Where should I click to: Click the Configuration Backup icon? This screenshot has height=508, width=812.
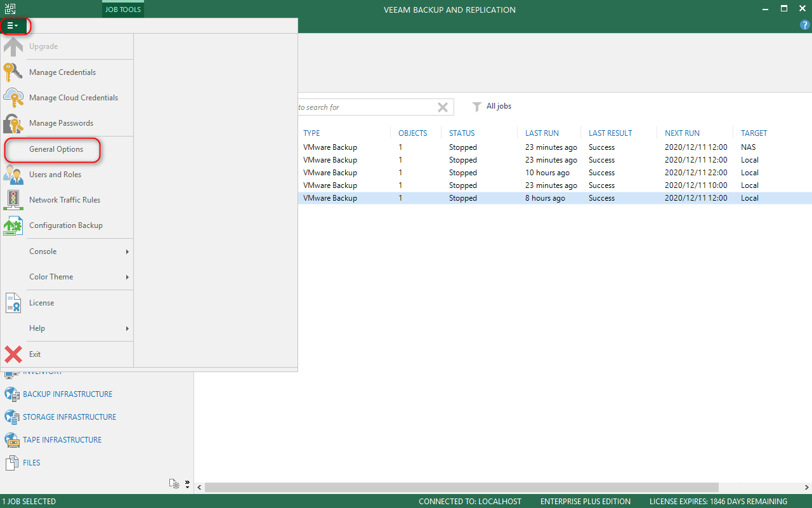13,225
